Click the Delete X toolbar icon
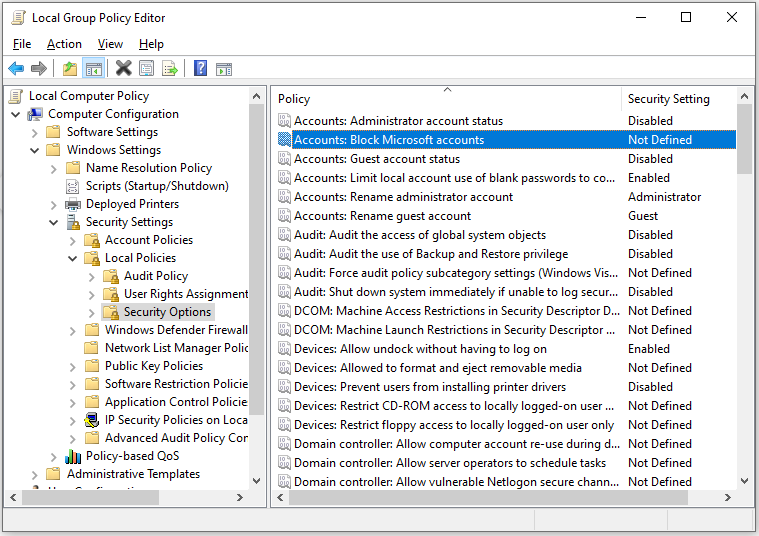759x536 pixels. coord(123,68)
